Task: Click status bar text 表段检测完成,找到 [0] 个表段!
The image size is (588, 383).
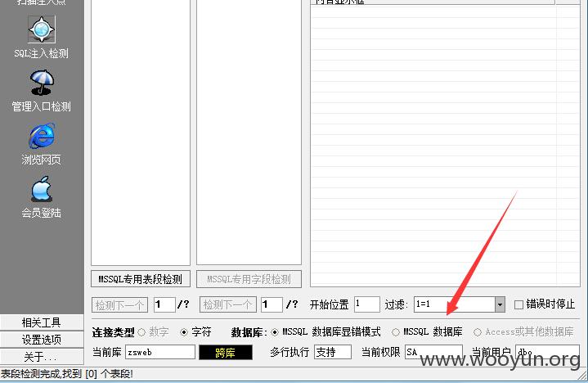Action: pyautogui.click(x=67, y=374)
